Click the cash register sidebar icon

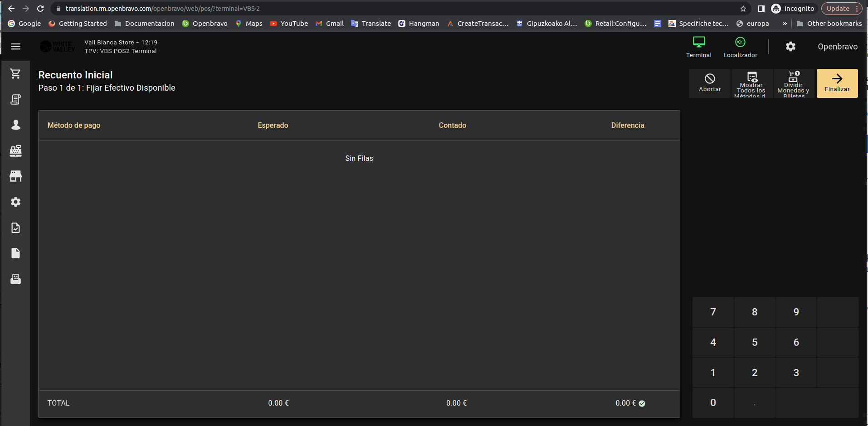coord(15,150)
